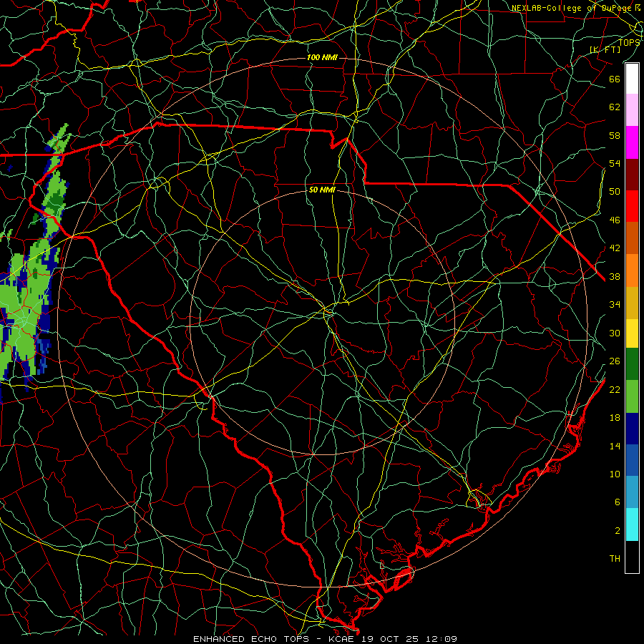
Task: Click the white 66 kft color swatch
Action: pos(632,79)
